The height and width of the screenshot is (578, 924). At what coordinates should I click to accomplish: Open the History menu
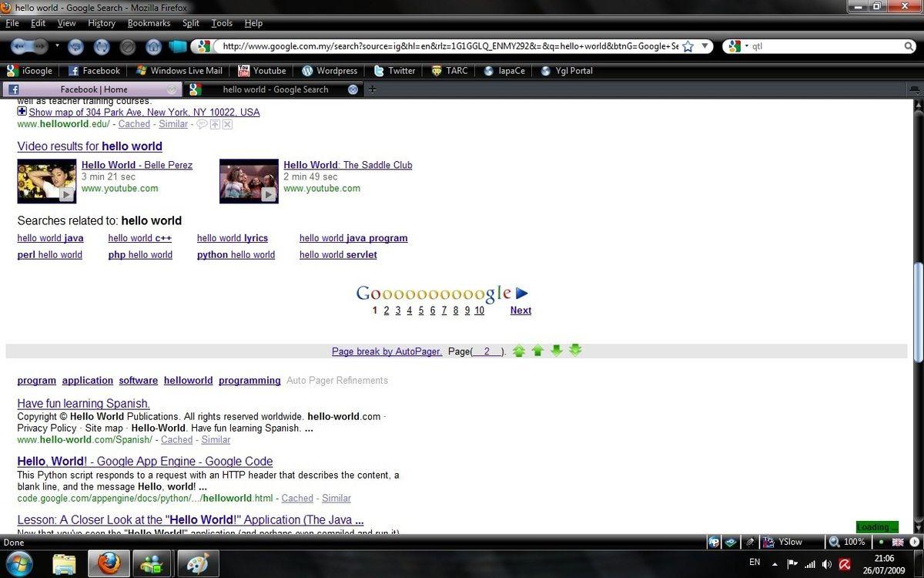pos(102,23)
